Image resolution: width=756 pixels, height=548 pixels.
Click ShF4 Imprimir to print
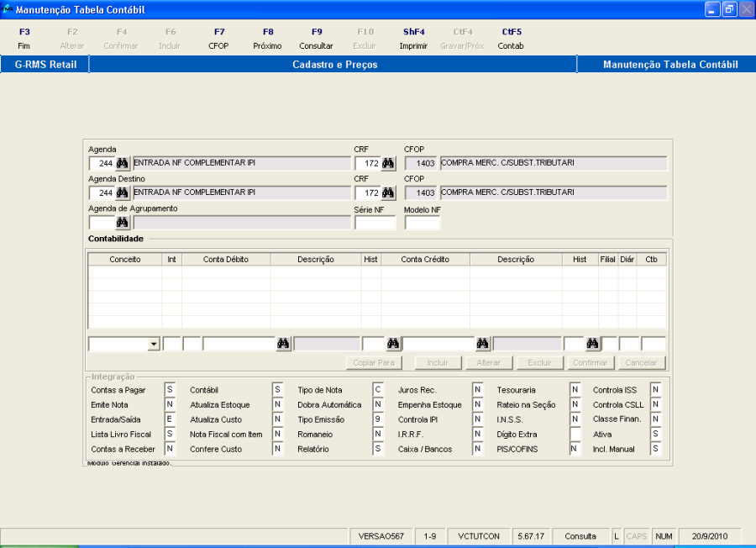(413, 39)
